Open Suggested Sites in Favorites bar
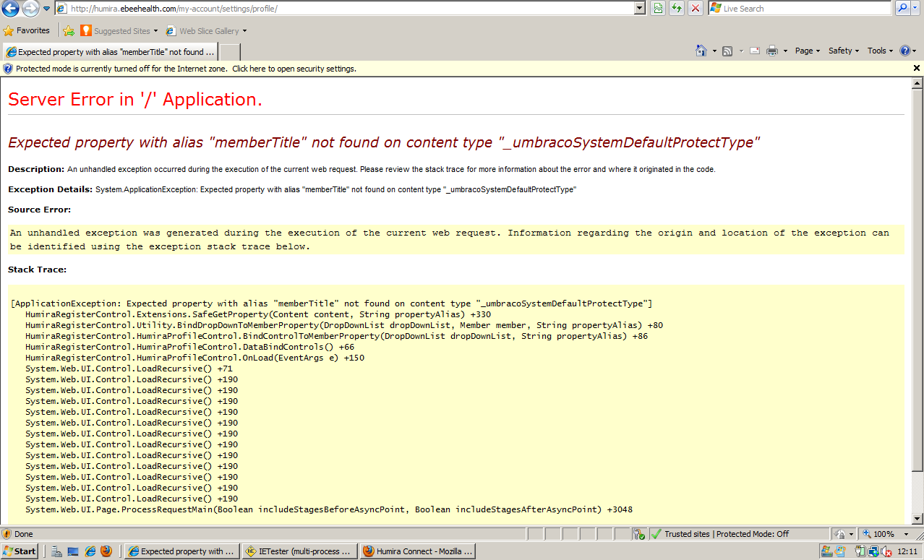The width and height of the screenshot is (924, 560). click(x=119, y=31)
